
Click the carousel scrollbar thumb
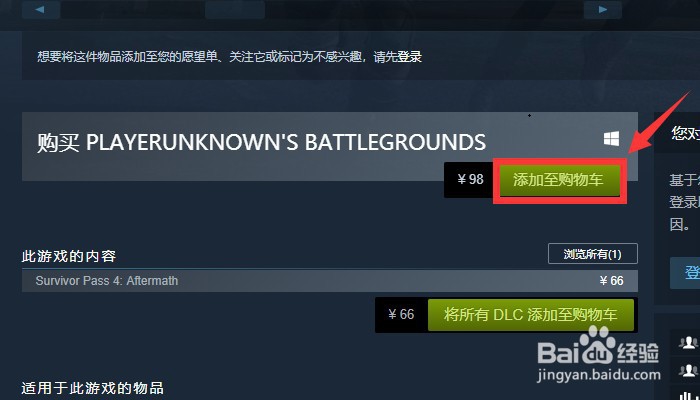point(235,9)
